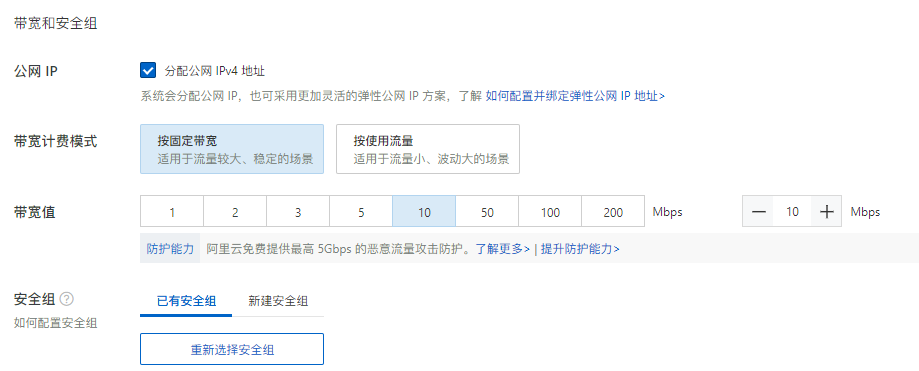This screenshot has height=371, width=919.
Task: Choose 3 Mbps bandwidth value
Action: pos(298,212)
